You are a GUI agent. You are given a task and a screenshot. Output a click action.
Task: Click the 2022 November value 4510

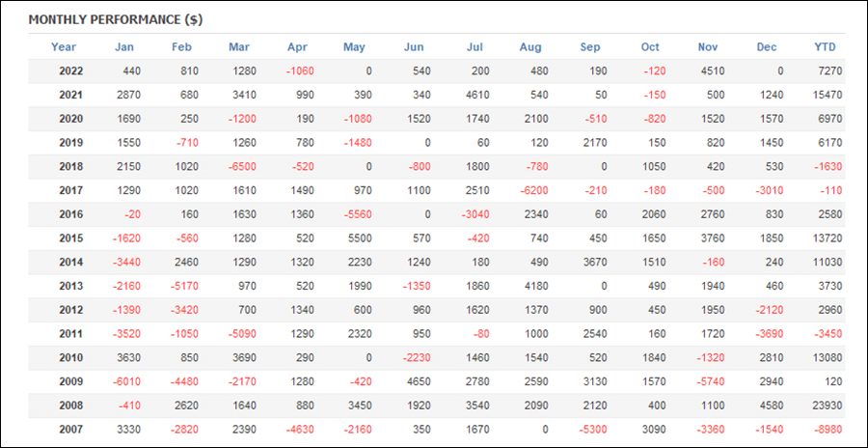coord(714,71)
